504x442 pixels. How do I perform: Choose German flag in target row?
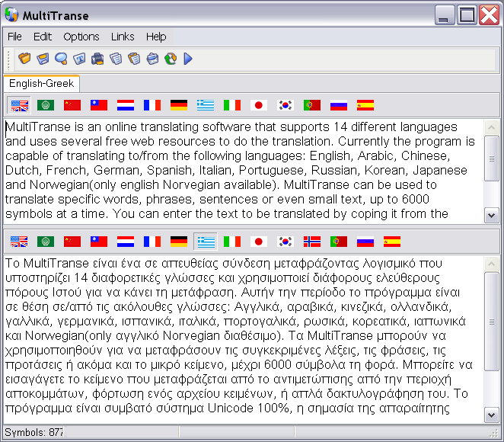click(x=179, y=242)
